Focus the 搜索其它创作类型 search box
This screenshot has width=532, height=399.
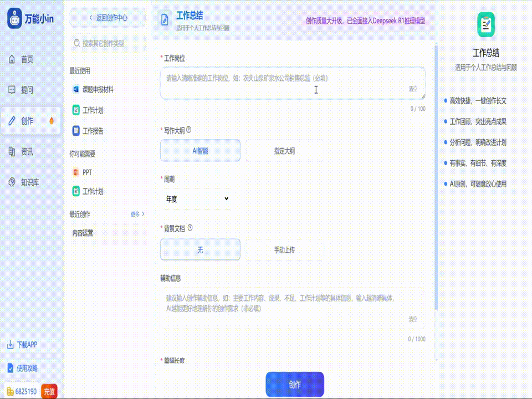108,43
